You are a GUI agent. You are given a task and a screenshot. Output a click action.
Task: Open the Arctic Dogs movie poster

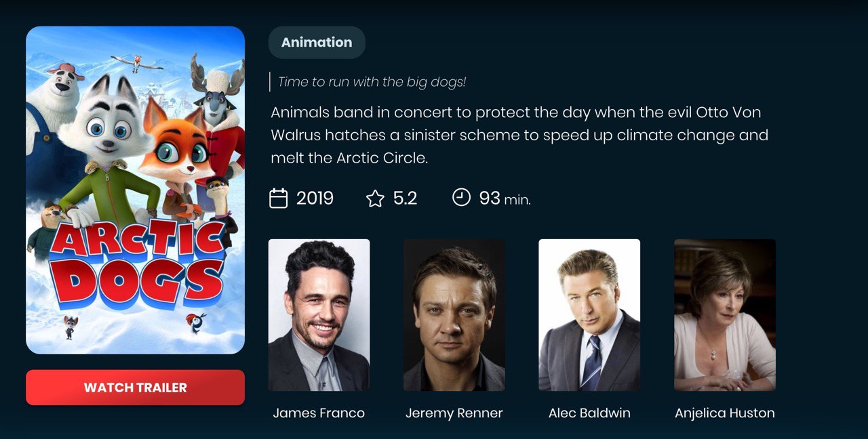[135, 190]
